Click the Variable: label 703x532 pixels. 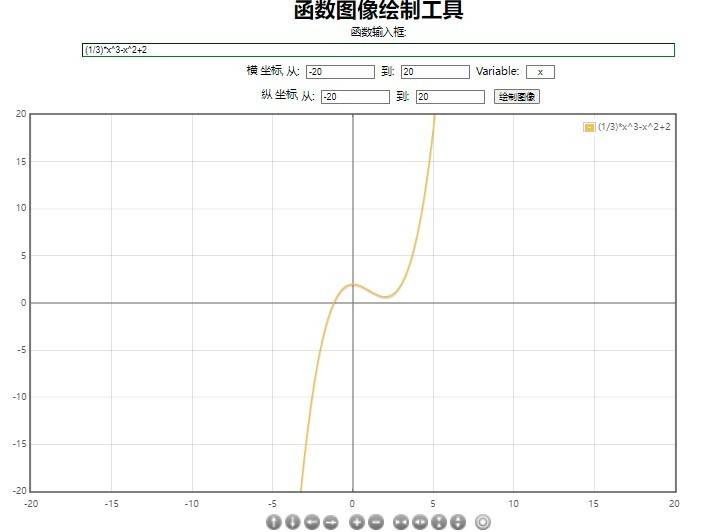pyautogui.click(x=497, y=71)
